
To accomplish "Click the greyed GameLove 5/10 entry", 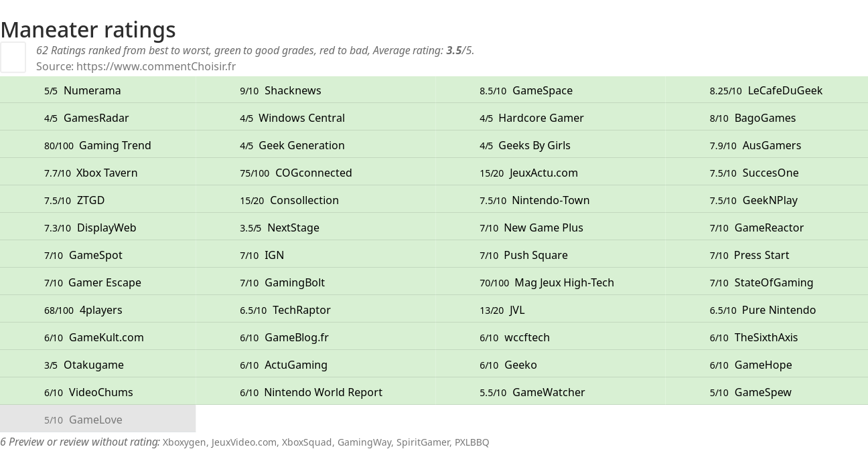I will pyautogui.click(x=98, y=420).
